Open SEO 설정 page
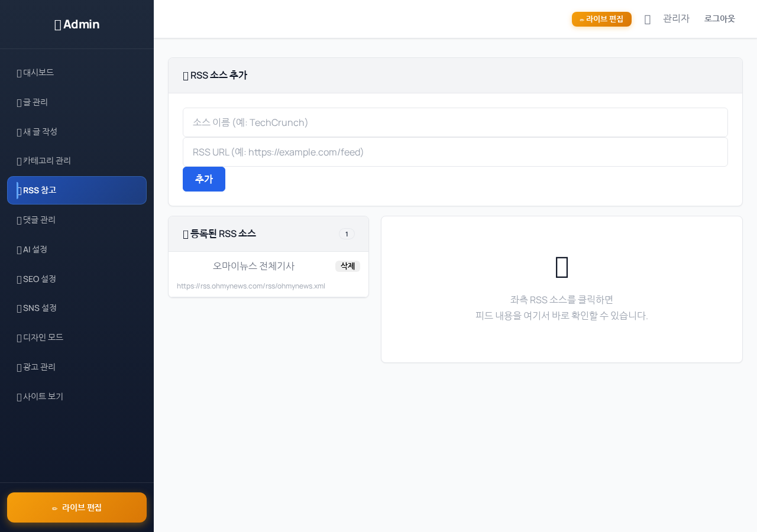The width and height of the screenshot is (757, 532). 39,278
